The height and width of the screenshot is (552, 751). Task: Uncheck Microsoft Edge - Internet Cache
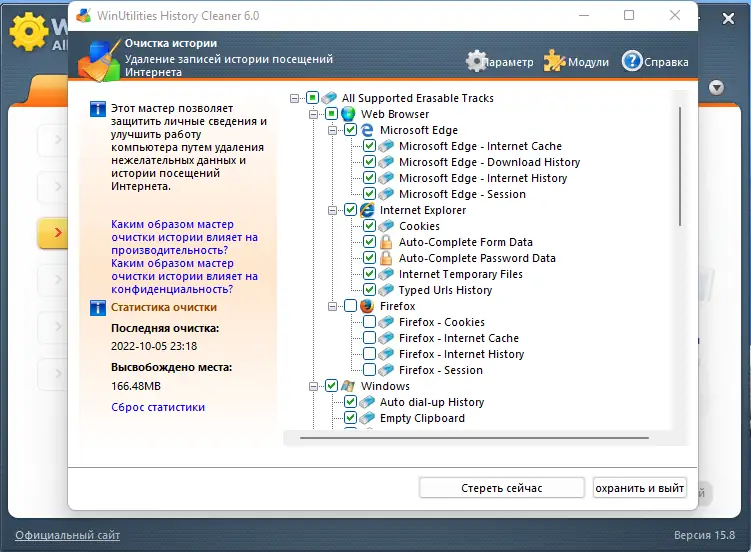[x=369, y=146]
